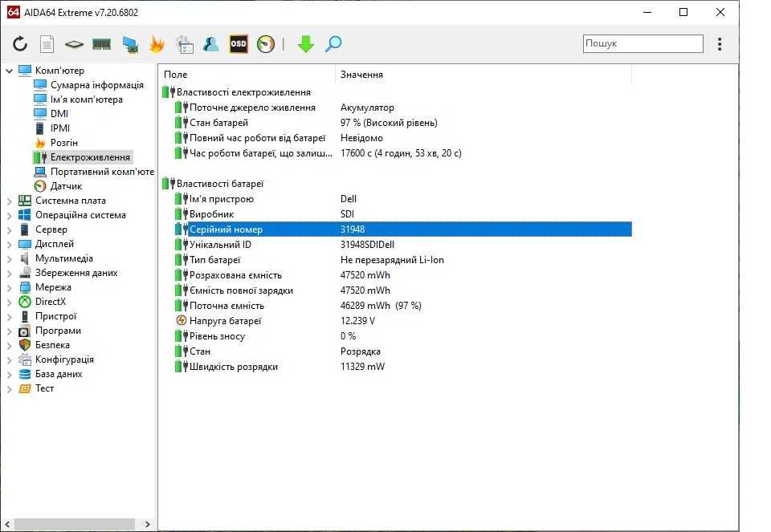Type in the Пошук search field
The width and height of the screenshot is (771, 532).
[642, 43]
